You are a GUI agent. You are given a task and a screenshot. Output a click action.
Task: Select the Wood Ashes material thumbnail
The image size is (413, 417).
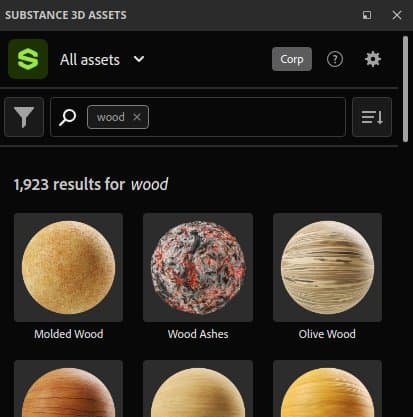pyautogui.click(x=198, y=267)
